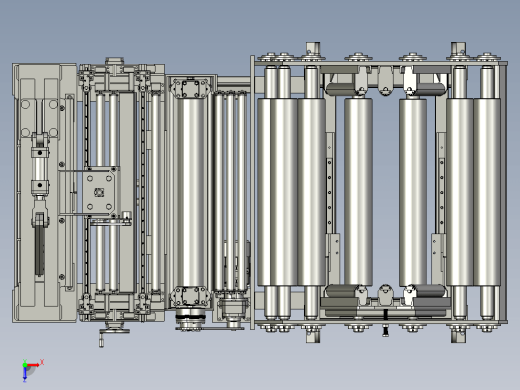Select the hand crank handle below the frame
The image size is (520, 390).
[101, 340]
